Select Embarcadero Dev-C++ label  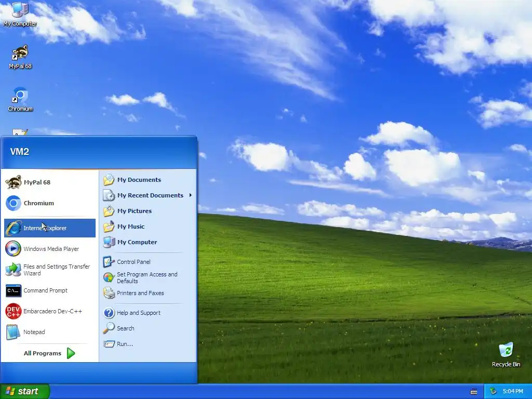(52, 311)
